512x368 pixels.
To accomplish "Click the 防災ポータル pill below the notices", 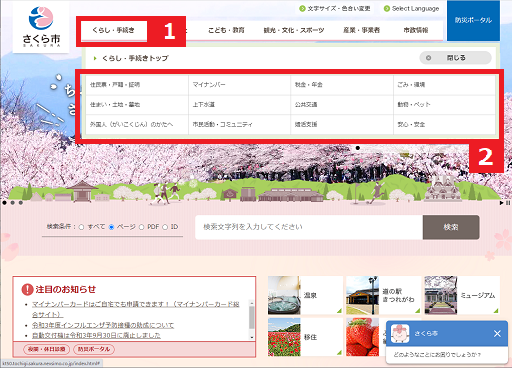I will pyautogui.click(x=94, y=349).
